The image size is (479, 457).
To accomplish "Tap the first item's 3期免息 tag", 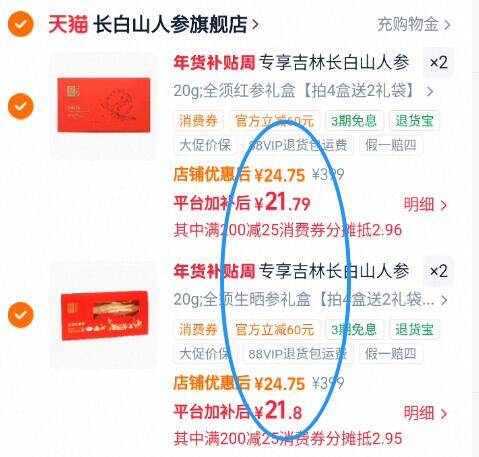I will 354,121.
